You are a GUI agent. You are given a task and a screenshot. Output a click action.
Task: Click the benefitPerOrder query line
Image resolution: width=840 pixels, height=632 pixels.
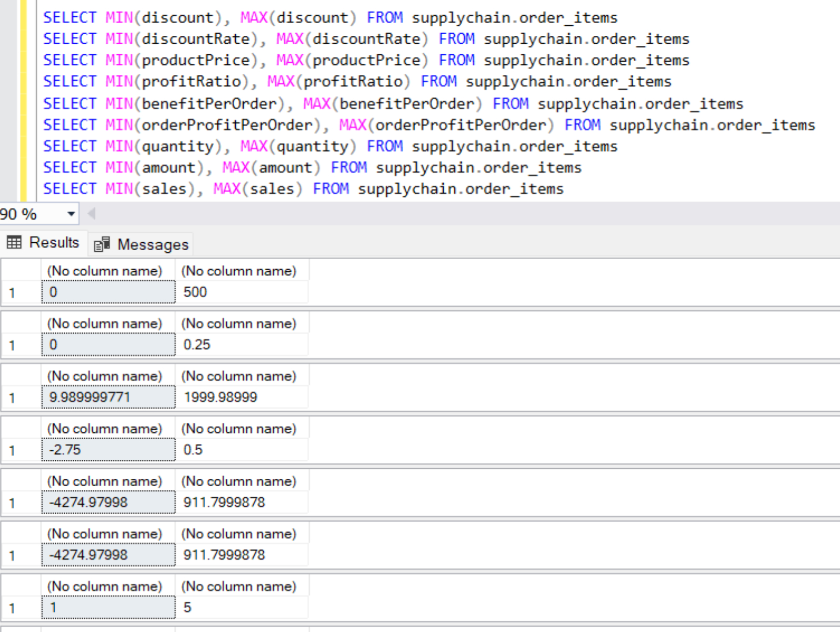(x=393, y=104)
